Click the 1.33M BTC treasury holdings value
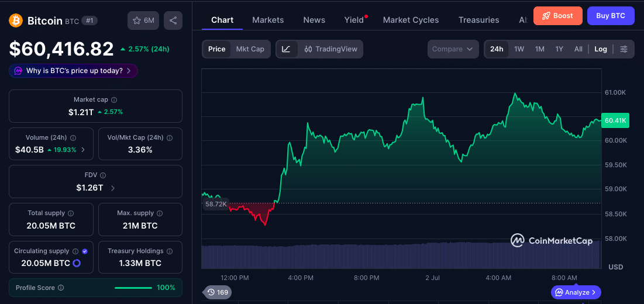This screenshot has height=304, width=644. coord(140,263)
